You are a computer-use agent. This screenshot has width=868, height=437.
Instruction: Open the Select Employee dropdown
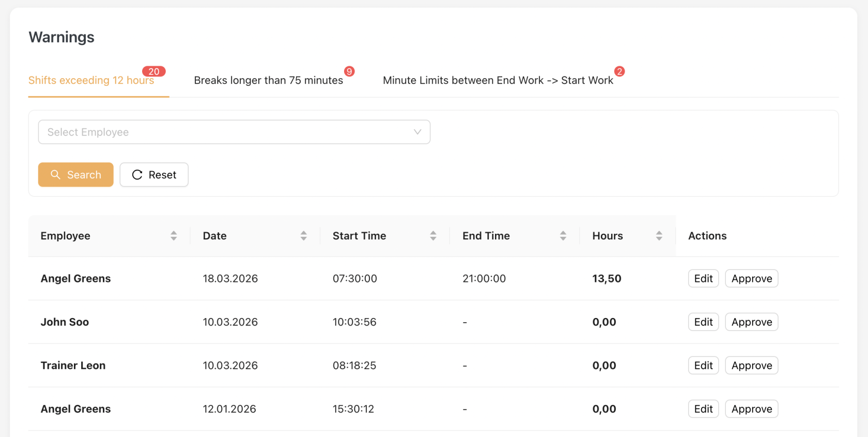pyautogui.click(x=227, y=132)
